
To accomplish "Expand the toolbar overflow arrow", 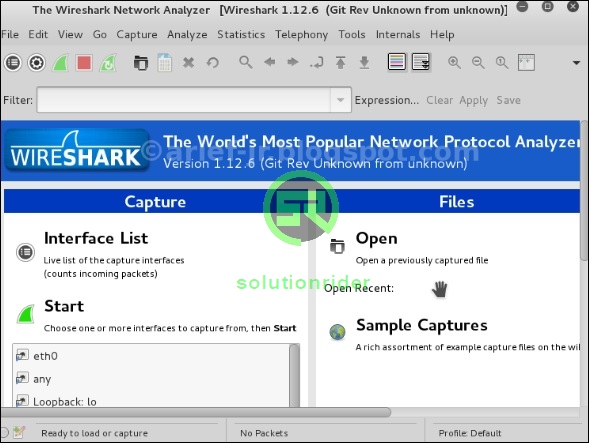I will click(x=576, y=63).
